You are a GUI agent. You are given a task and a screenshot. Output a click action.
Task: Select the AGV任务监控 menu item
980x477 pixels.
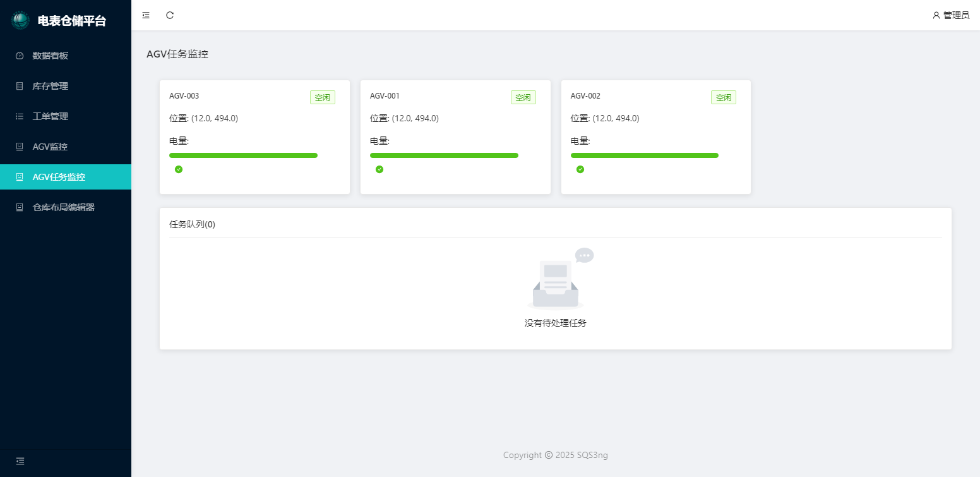pyautogui.click(x=59, y=177)
